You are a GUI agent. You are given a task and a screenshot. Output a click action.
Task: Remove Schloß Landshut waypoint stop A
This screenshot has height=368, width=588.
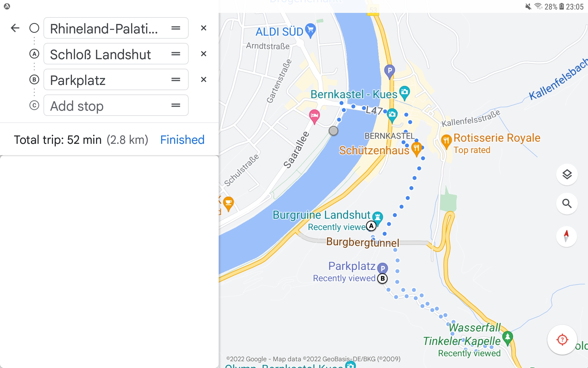pyautogui.click(x=204, y=54)
